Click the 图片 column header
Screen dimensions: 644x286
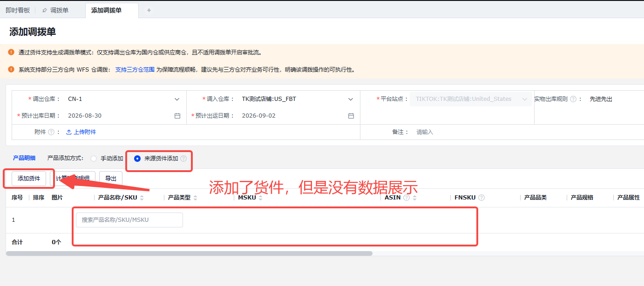(x=57, y=198)
